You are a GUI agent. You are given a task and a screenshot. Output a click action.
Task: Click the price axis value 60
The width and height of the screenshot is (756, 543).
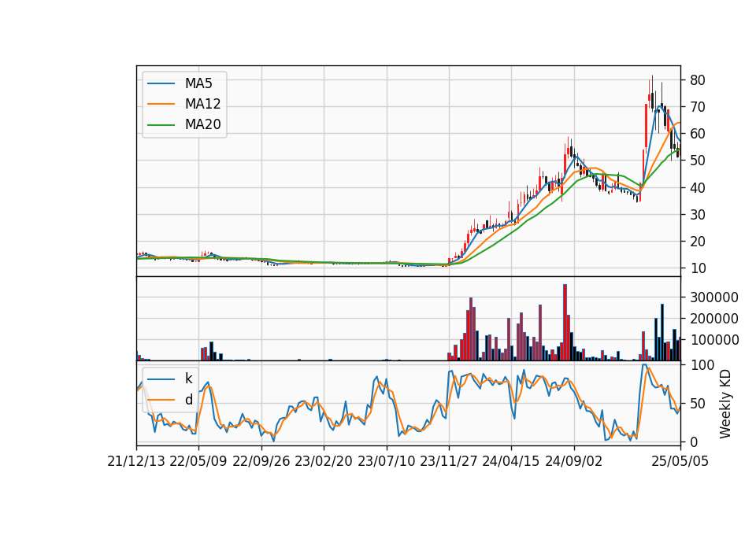(x=698, y=134)
